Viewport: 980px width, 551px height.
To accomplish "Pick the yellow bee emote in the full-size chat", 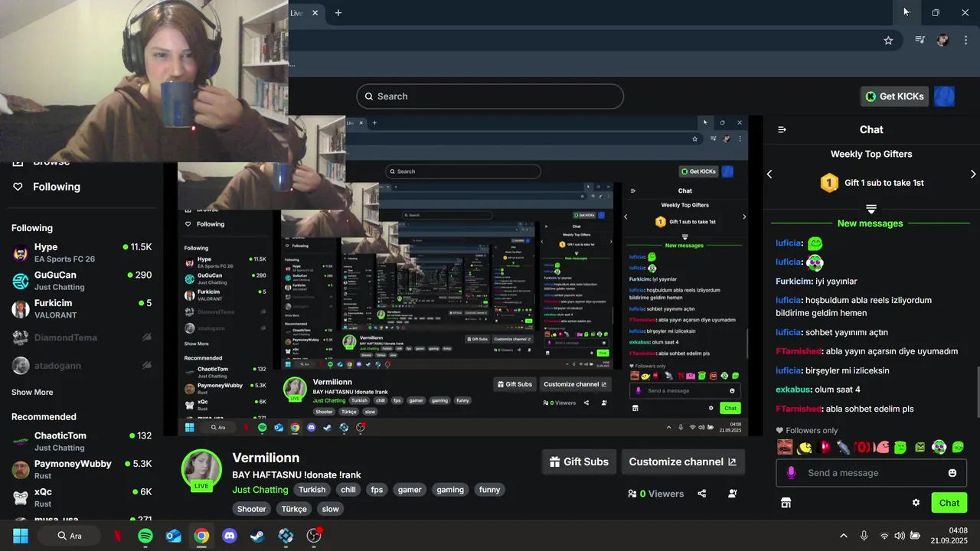I will point(805,447).
